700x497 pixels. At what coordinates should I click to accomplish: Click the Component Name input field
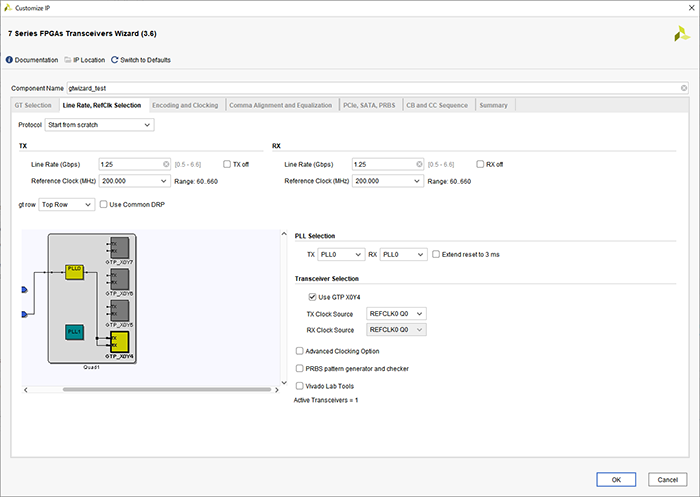[378, 88]
